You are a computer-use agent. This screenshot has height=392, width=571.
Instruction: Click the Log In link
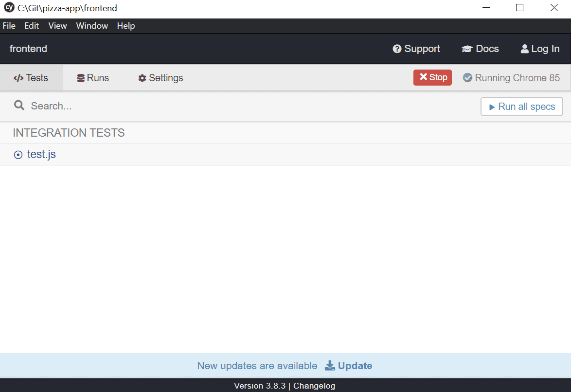tap(540, 49)
